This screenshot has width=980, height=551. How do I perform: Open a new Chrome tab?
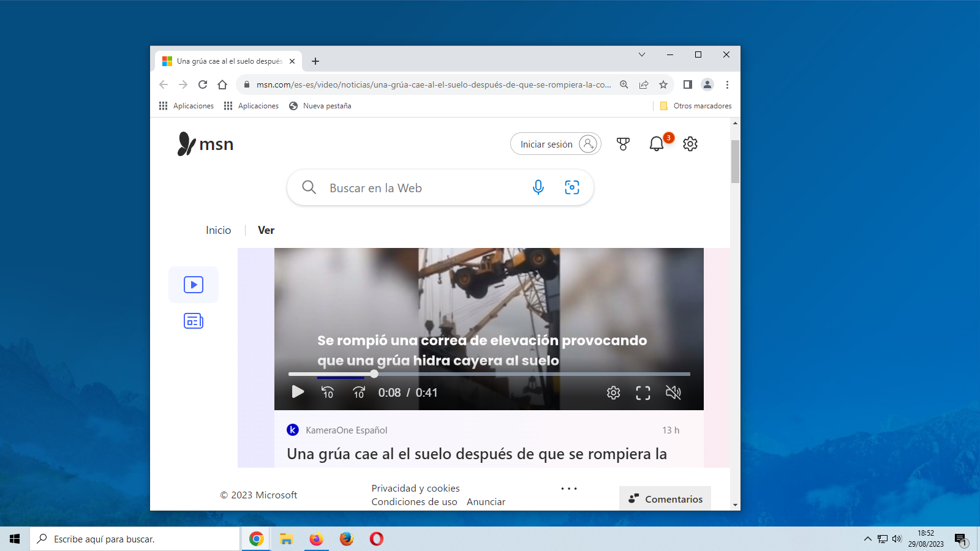(x=315, y=61)
